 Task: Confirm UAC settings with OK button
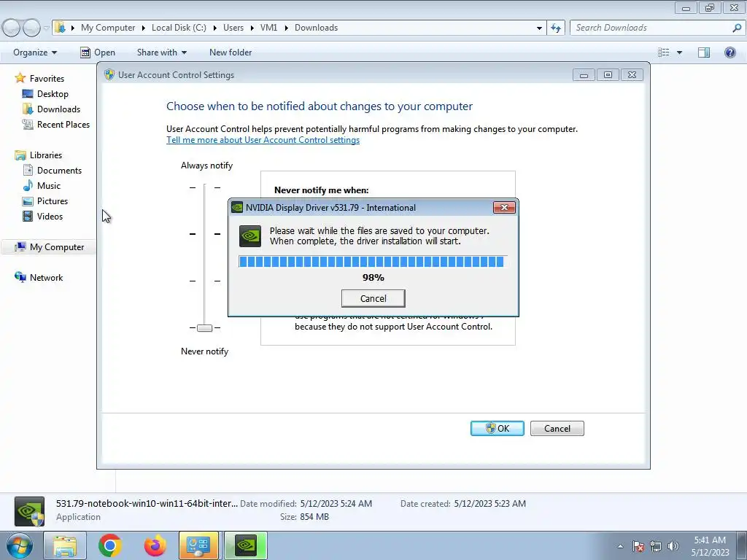tap(498, 428)
